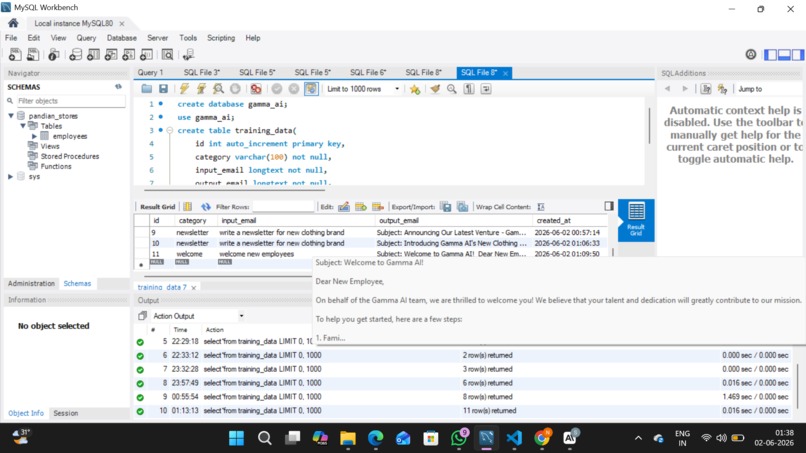
Task: Import records from external file
Action: pyautogui.click(x=463, y=207)
